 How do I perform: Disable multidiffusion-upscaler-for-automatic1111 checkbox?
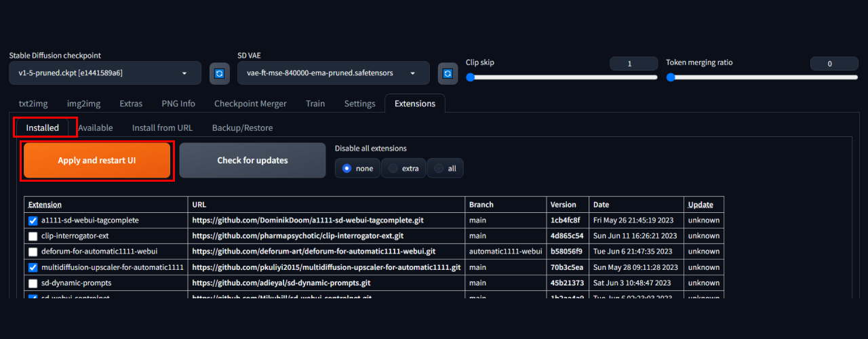point(33,268)
